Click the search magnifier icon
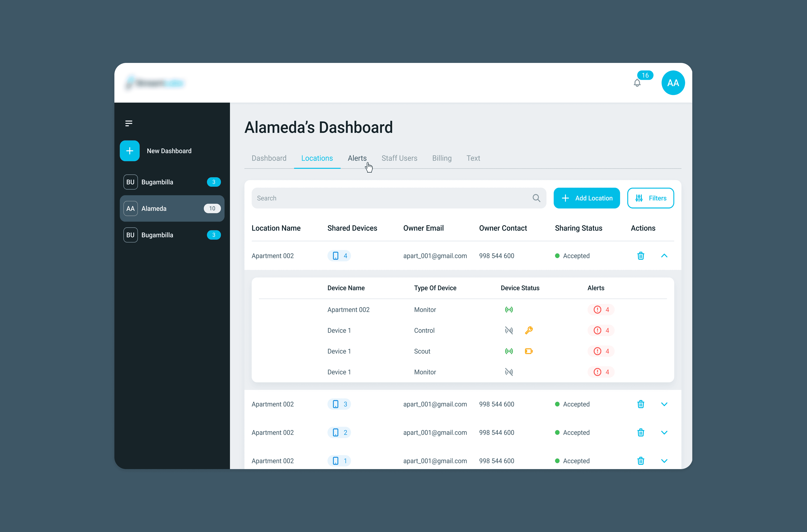 pos(536,198)
